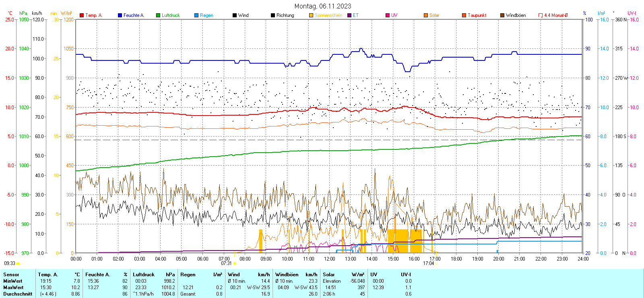Click the Taupunkt legend label
Viewport: 644px width, 298px height.
point(477,15)
